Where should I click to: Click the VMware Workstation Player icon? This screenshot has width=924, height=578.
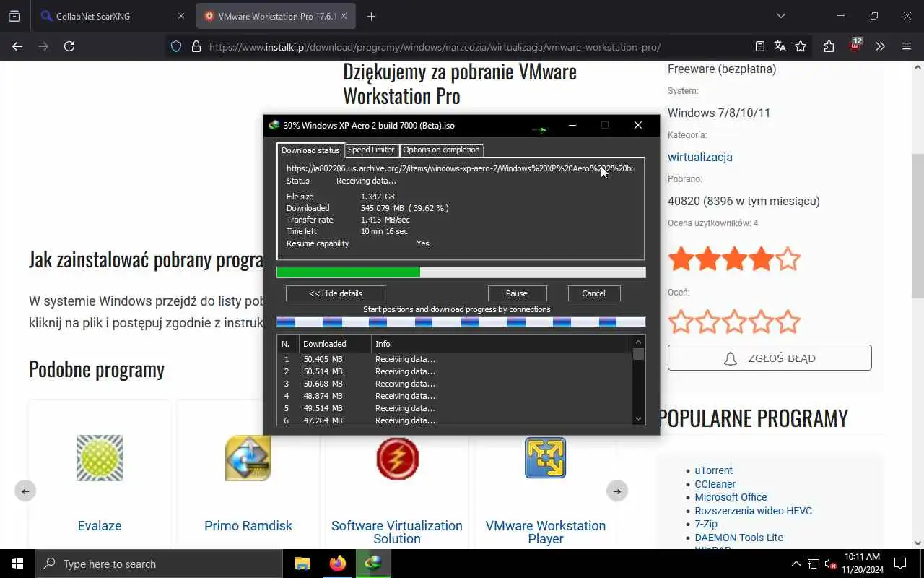[546, 458]
